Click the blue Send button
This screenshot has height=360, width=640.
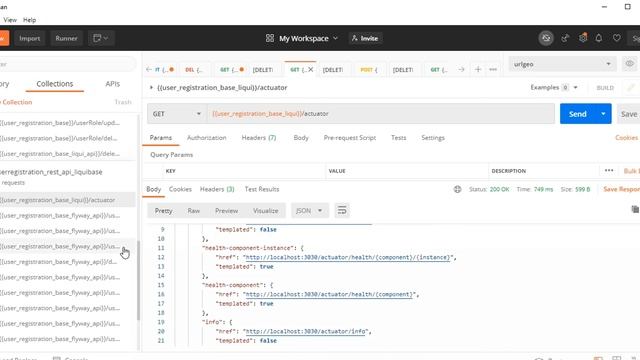[x=578, y=114]
